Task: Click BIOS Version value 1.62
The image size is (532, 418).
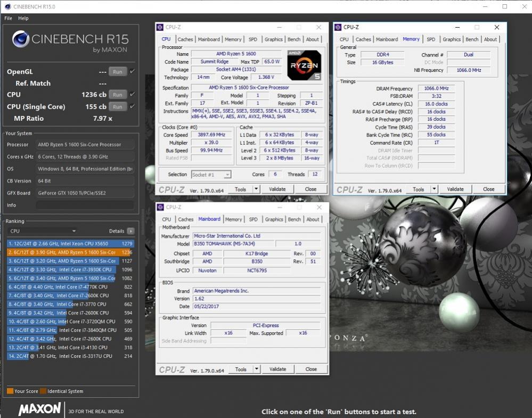Action: [x=257, y=299]
